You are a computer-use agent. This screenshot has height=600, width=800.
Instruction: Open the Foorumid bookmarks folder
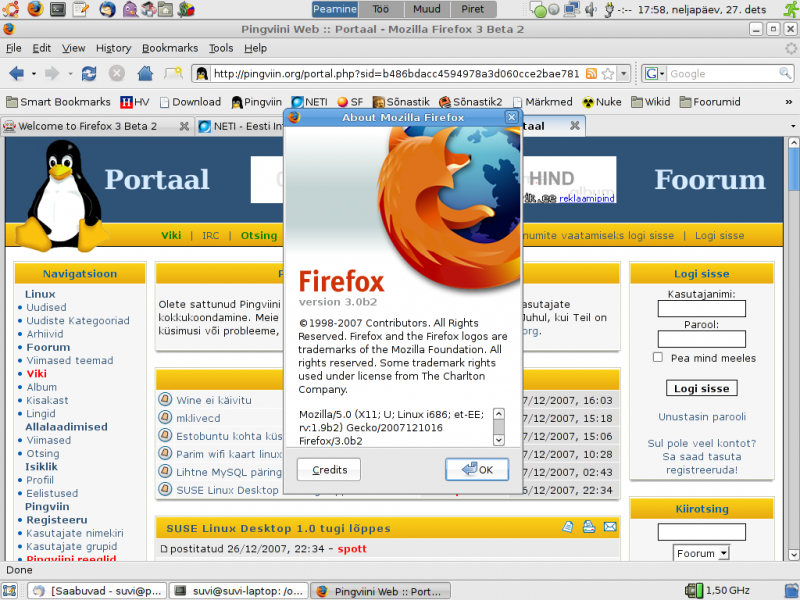coord(710,102)
